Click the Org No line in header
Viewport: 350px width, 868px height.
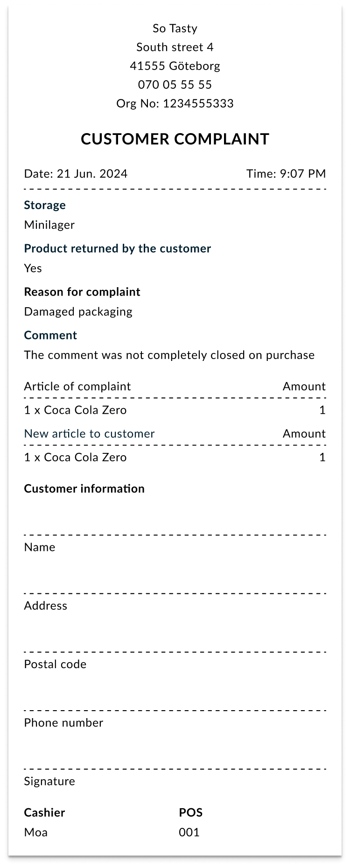pos(175,103)
